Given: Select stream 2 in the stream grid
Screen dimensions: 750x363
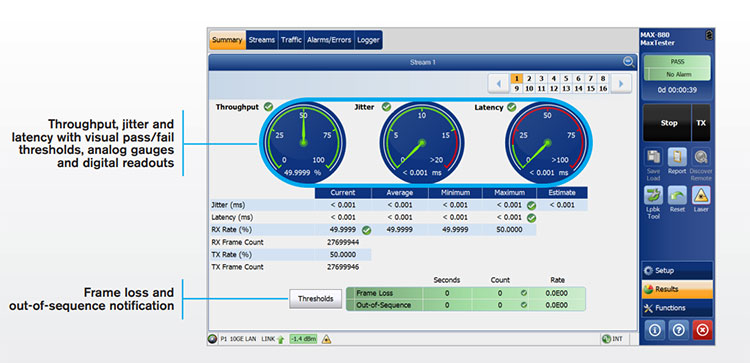Looking at the screenshot, I should click(529, 78).
